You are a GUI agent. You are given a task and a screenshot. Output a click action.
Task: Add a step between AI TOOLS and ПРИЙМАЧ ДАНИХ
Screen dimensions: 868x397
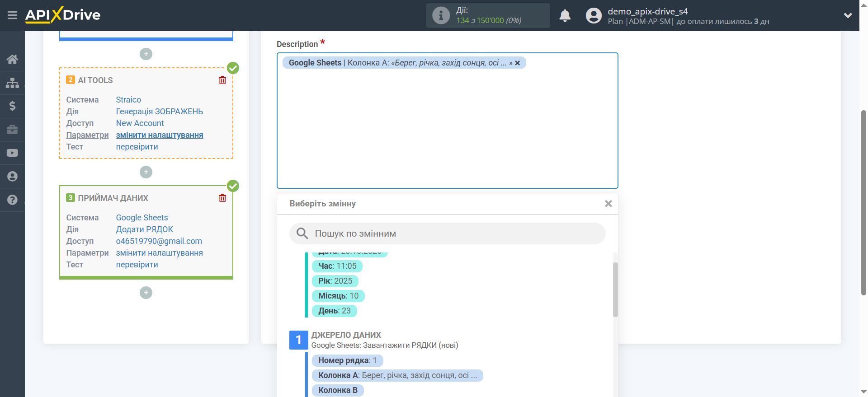[x=146, y=172]
